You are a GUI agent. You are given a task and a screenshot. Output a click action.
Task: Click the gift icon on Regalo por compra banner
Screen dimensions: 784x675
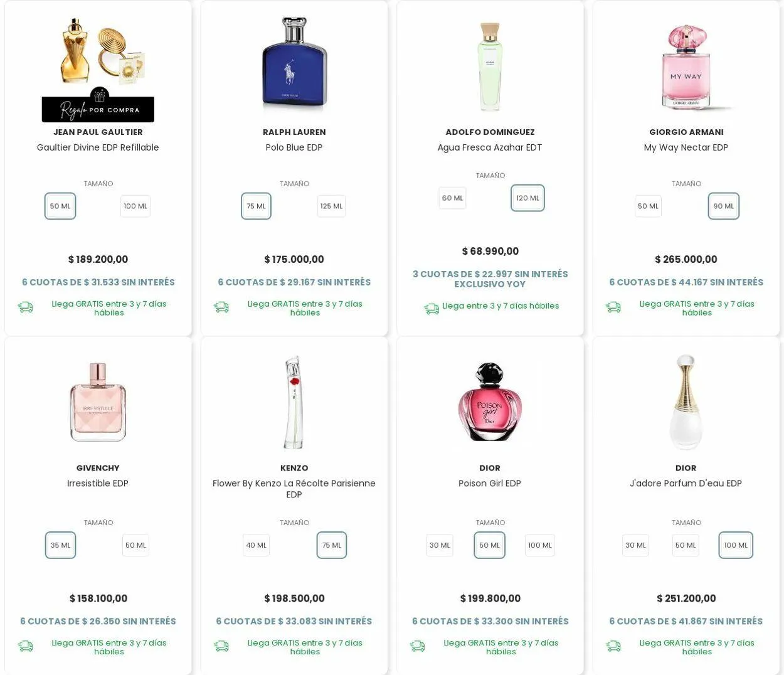pos(99,95)
